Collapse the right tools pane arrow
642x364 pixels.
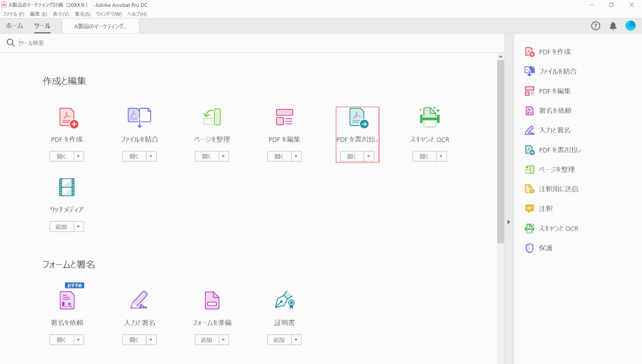click(509, 222)
